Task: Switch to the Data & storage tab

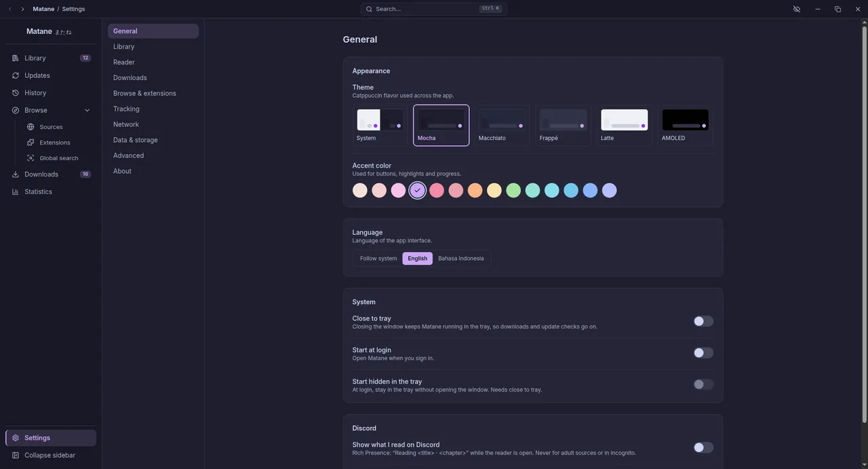Action: point(153,140)
